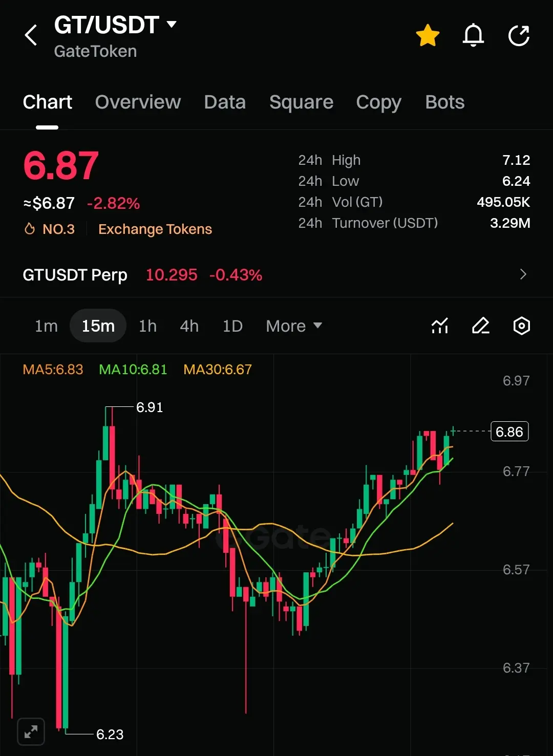This screenshot has height=756, width=553.
Task: Select the 15m timeframe
Action: click(x=98, y=326)
